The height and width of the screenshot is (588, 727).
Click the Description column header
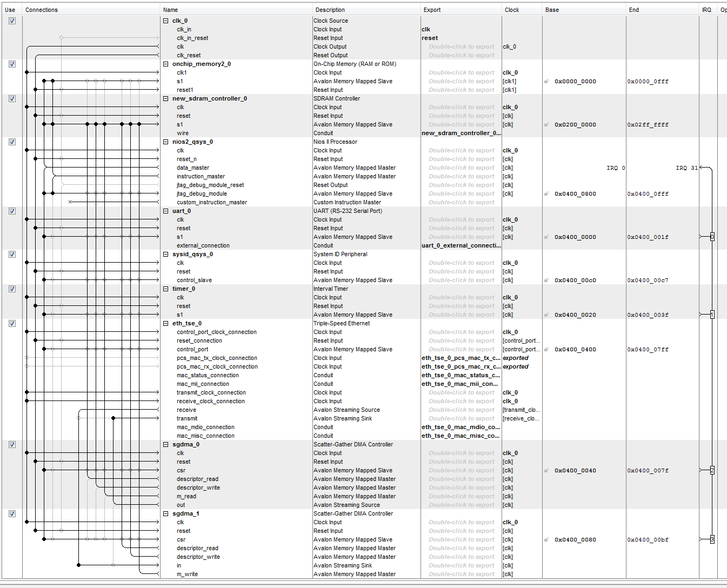pyautogui.click(x=366, y=10)
